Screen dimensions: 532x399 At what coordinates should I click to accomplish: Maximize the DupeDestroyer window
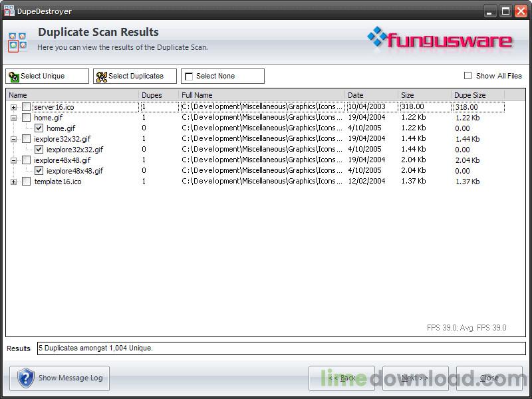[506, 11]
